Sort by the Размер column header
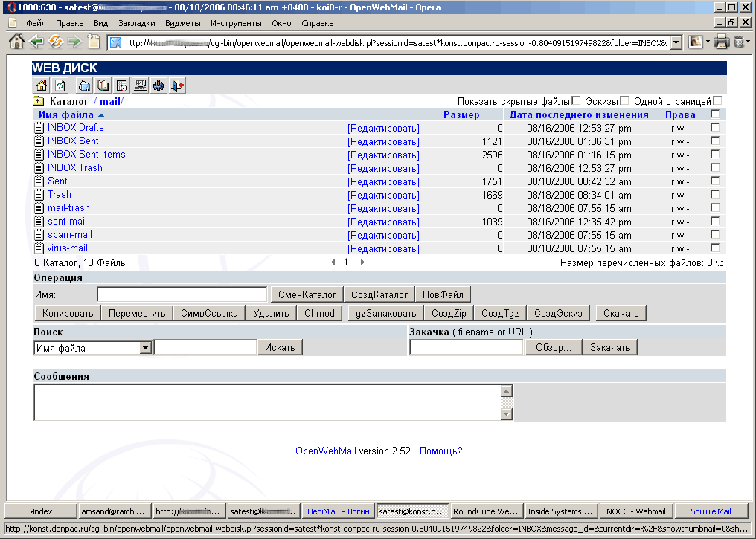Viewport: 756px width, 539px height. pos(461,114)
